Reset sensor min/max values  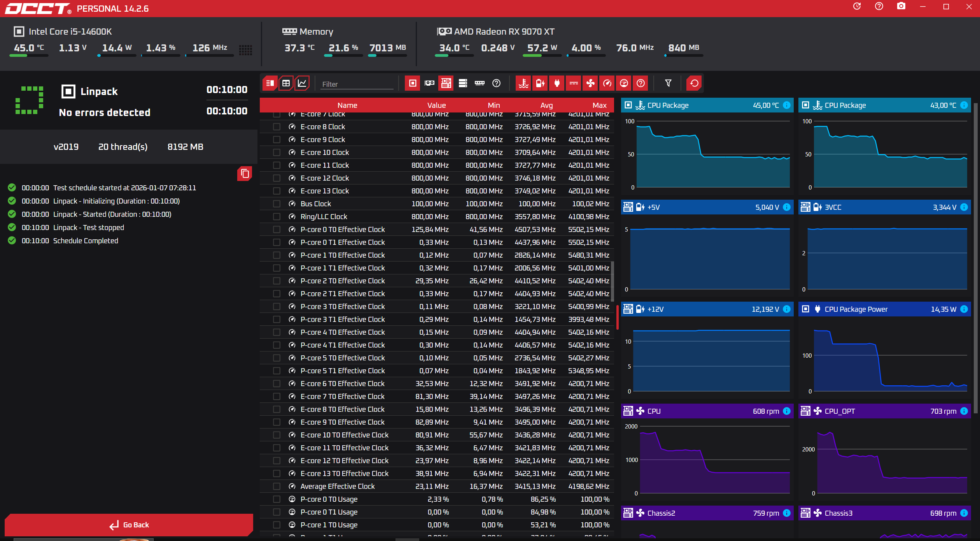pyautogui.click(x=694, y=83)
